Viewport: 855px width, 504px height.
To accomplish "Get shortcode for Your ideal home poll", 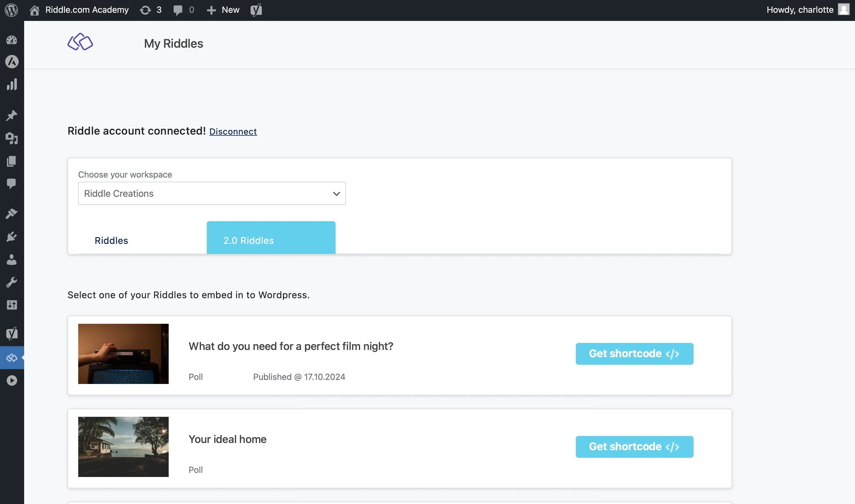I will 634,446.
